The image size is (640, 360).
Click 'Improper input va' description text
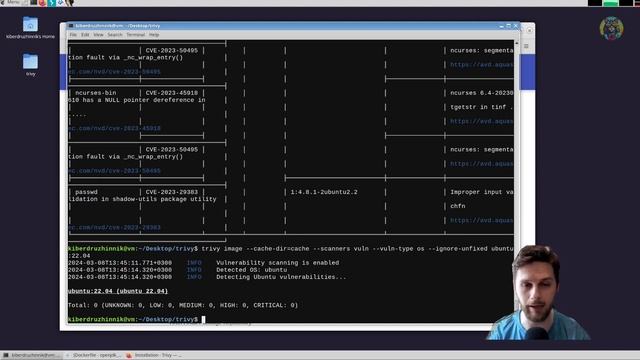coord(482,192)
